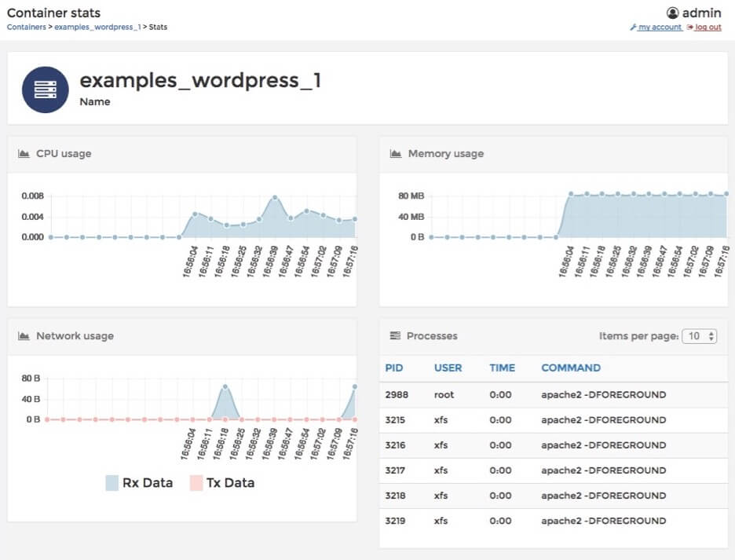Click xfs user in PID 3217 row
The image size is (735, 560).
pos(441,470)
